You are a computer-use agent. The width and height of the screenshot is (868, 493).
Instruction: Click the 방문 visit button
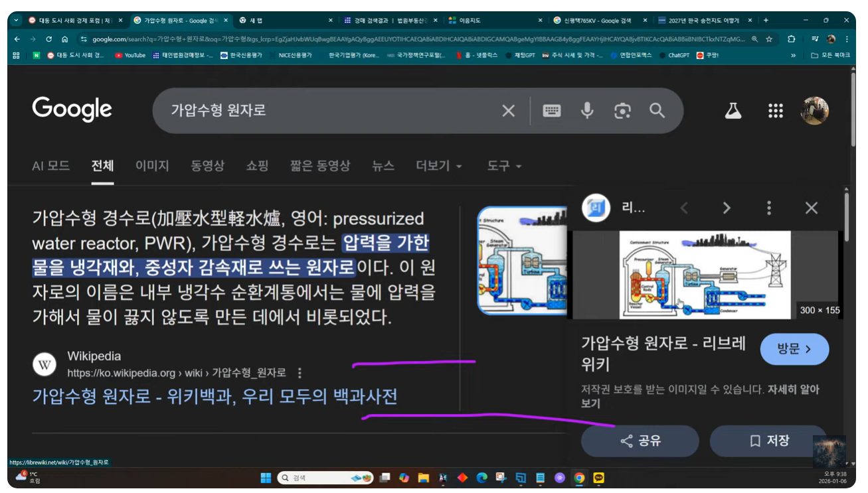[x=794, y=349]
